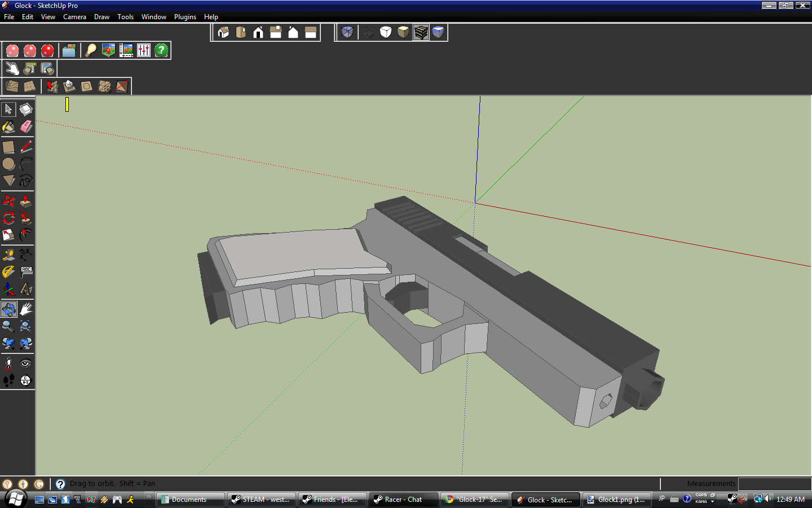Select the Walk footprints tool

(x=8, y=380)
